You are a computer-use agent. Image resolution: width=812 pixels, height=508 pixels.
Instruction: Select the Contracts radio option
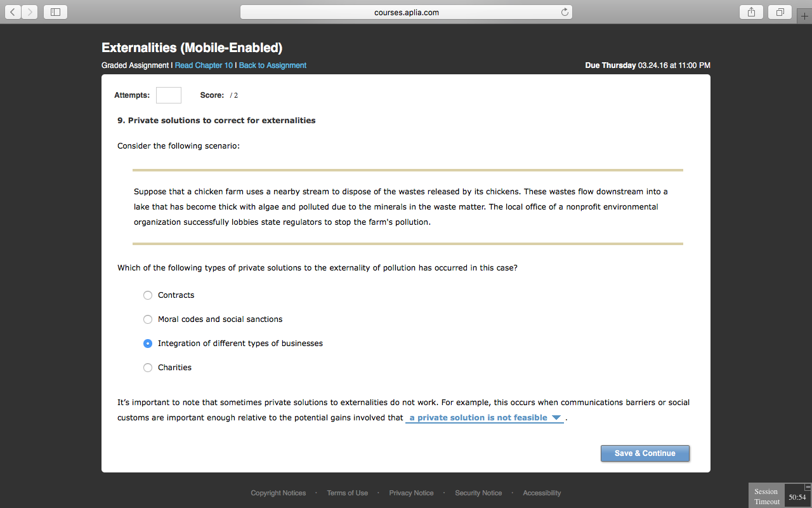coord(148,295)
